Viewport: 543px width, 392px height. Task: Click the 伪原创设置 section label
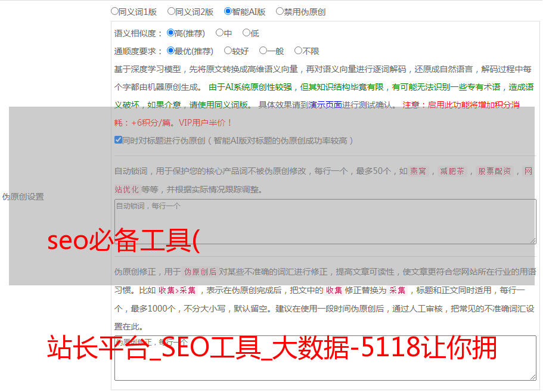[23, 197]
